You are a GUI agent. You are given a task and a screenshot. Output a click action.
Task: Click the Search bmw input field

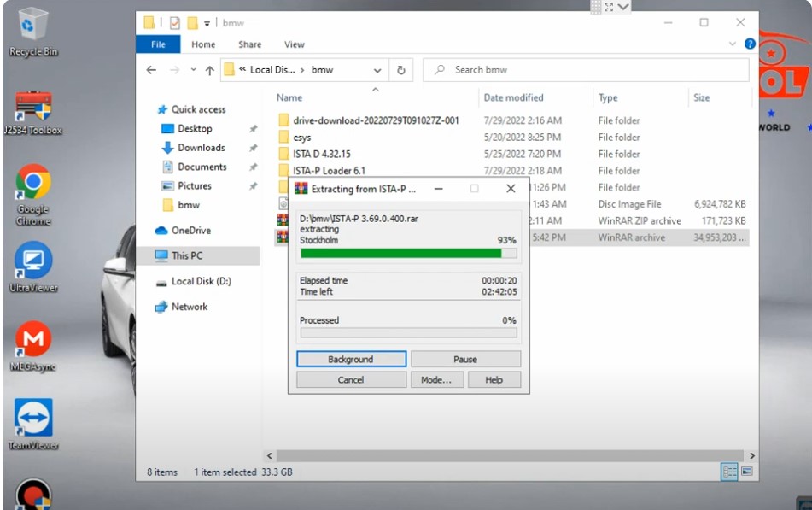click(x=589, y=70)
